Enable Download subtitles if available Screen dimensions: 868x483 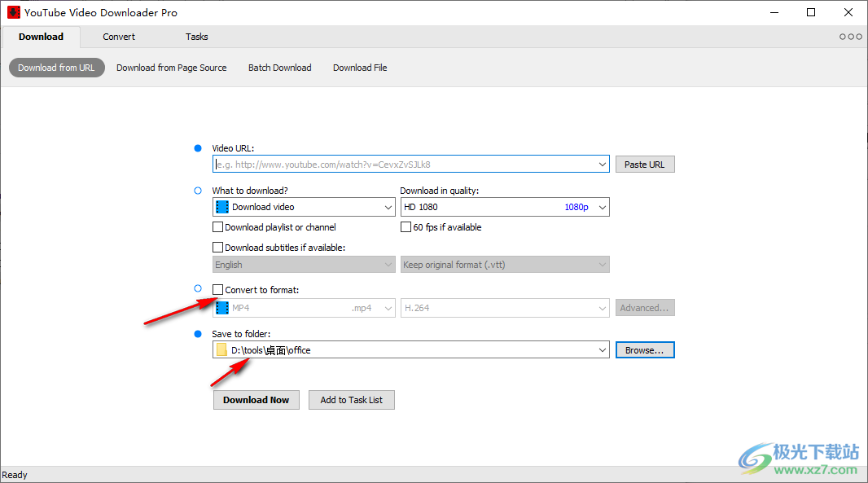[218, 248]
